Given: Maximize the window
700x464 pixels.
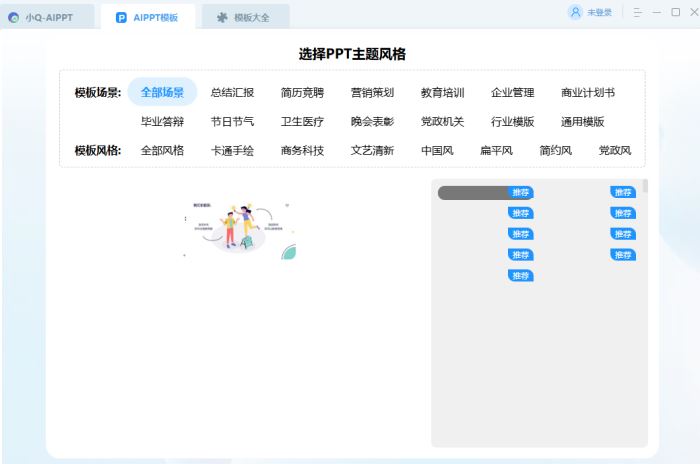Looking at the screenshot, I should (676, 12).
